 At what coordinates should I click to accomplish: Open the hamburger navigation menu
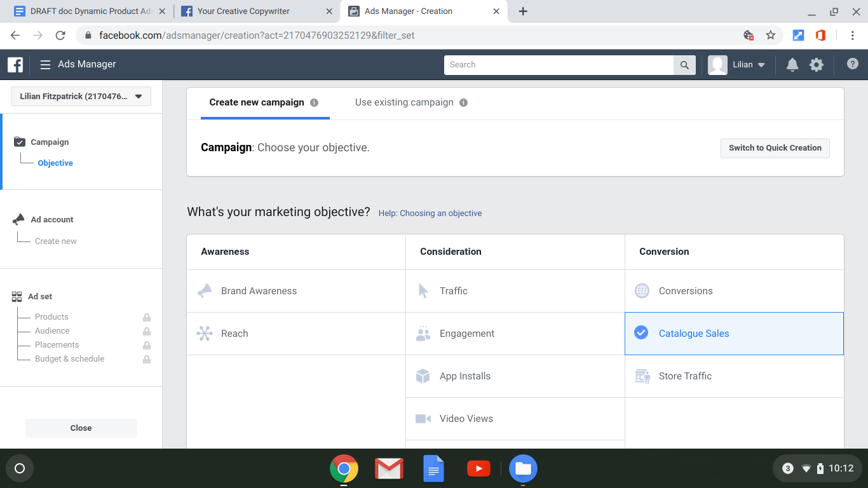click(44, 64)
